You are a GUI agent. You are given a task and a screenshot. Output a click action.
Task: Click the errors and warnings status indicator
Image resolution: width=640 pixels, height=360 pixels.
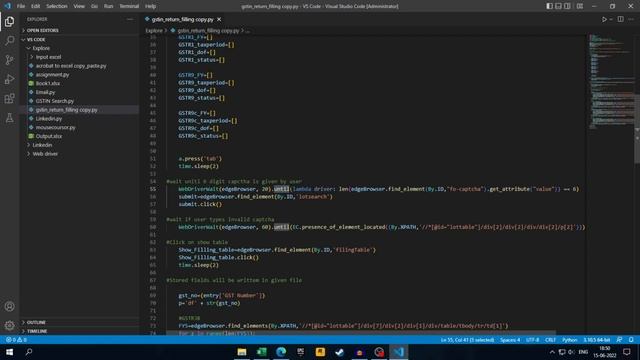pyautogui.click(x=16, y=340)
